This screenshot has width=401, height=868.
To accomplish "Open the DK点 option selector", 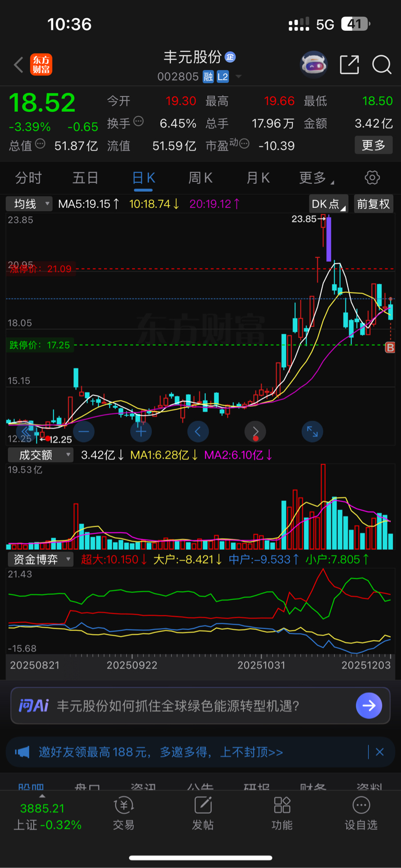I will click(328, 204).
